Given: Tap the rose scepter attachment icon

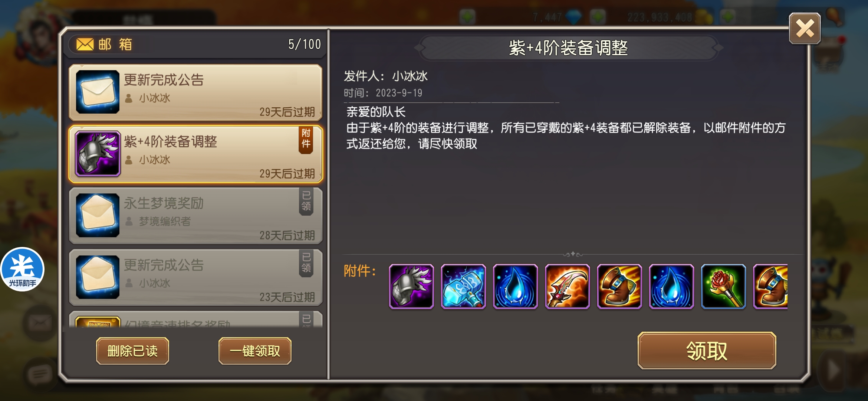Looking at the screenshot, I should 723,286.
